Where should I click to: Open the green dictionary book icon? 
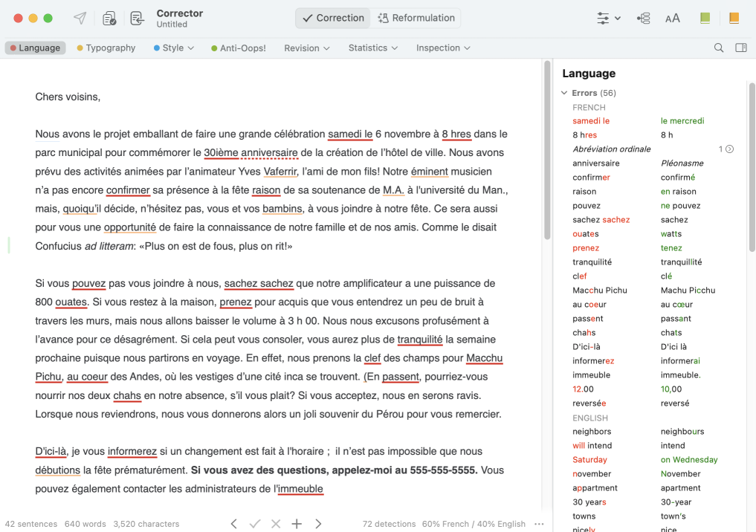pyautogui.click(x=705, y=19)
